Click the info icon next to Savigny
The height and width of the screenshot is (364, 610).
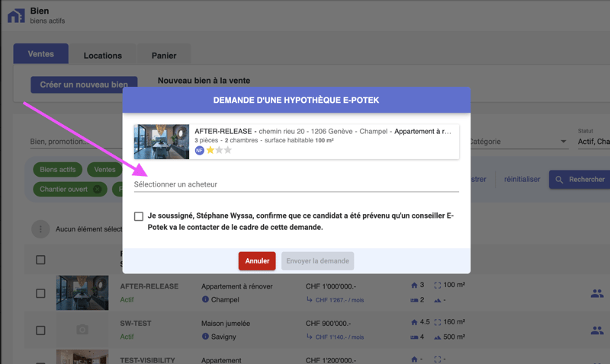coord(205,337)
